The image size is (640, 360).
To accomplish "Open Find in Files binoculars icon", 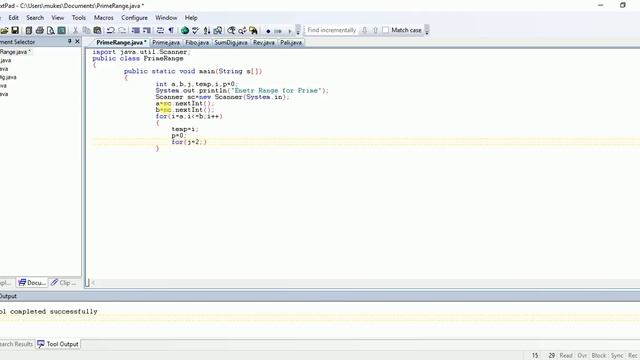I will pyautogui.click(x=253, y=31).
